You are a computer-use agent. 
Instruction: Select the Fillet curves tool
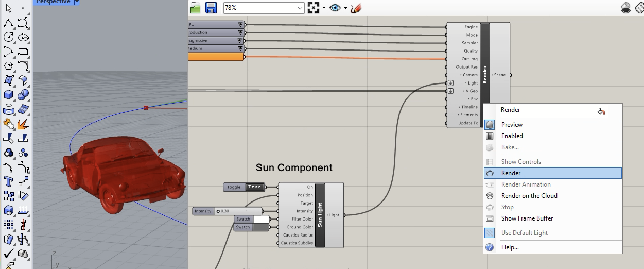coord(23,66)
